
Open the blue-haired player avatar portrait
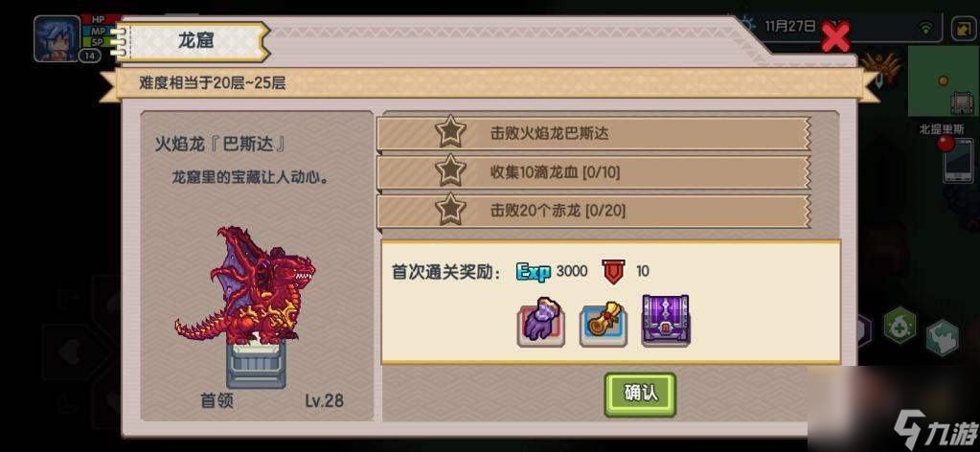coord(57,38)
